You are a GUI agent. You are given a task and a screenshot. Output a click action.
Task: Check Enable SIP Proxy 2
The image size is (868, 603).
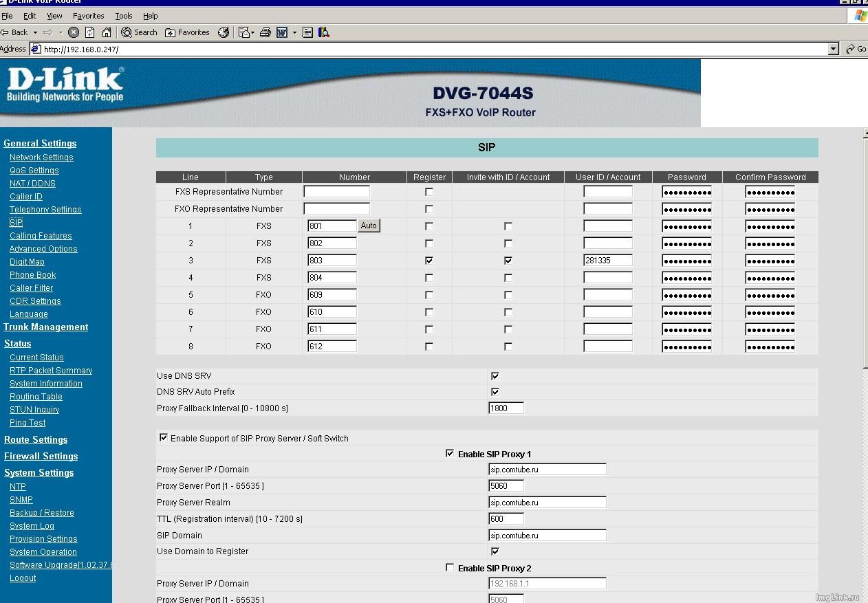pyautogui.click(x=450, y=567)
